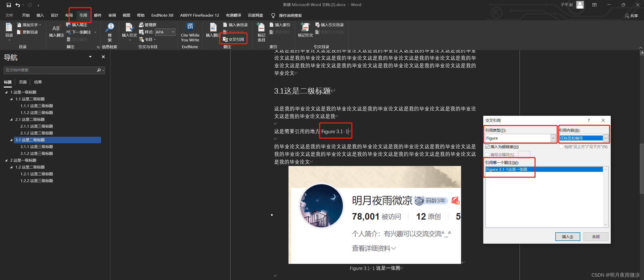Click the Save icon in the title bar
The height and width of the screenshot is (280, 644).
click(x=9, y=5)
